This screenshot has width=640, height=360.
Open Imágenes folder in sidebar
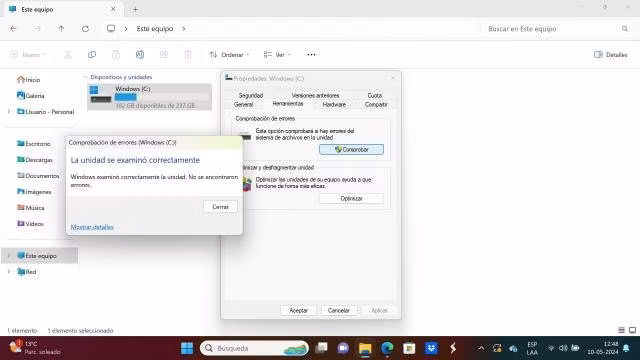click(x=34, y=191)
